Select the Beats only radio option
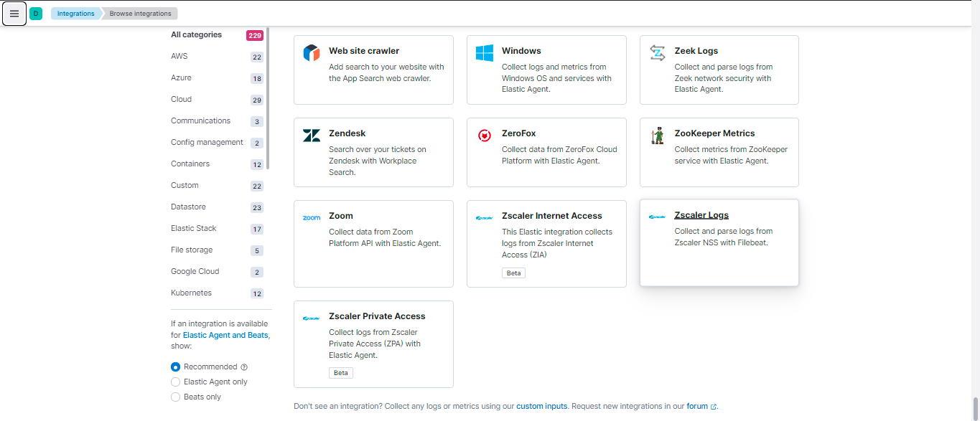 tap(175, 397)
